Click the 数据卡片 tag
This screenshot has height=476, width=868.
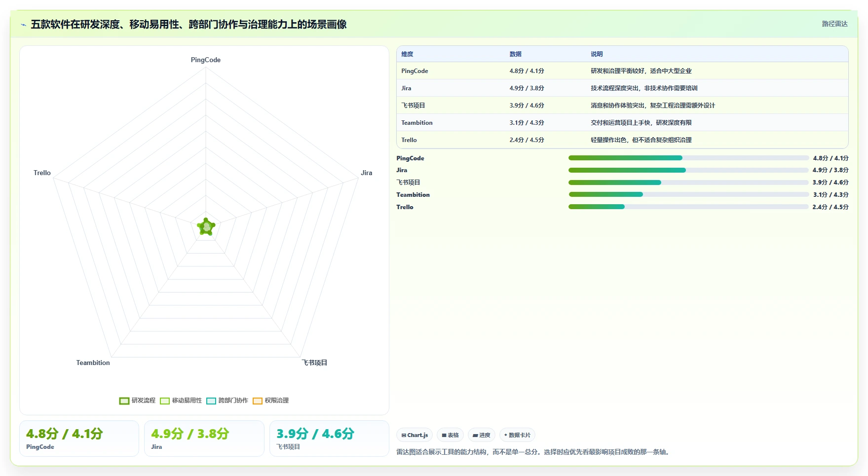(517, 435)
